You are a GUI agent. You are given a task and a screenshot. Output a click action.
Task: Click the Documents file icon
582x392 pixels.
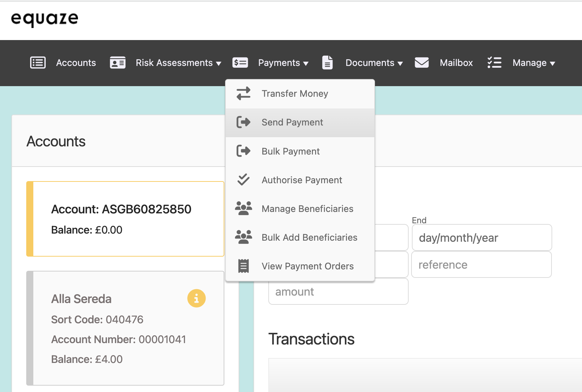click(x=327, y=63)
